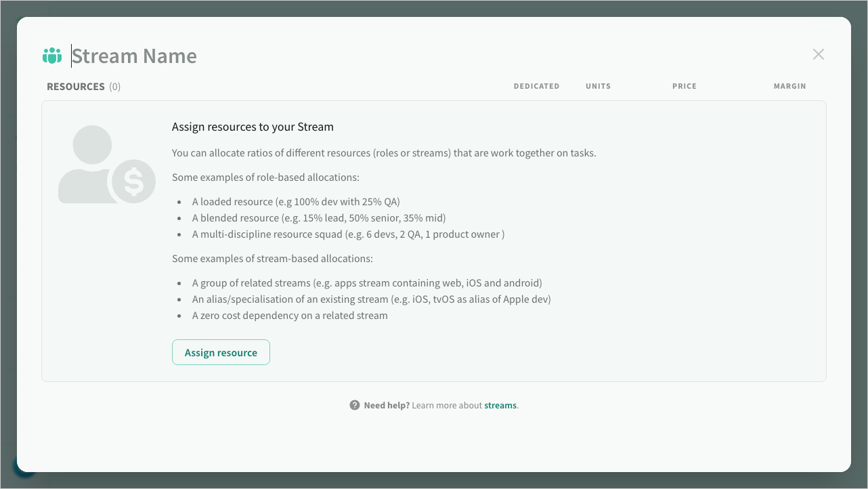This screenshot has height=489, width=868.
Task: Select the MARGIN column header
Action: coord(789,86)
